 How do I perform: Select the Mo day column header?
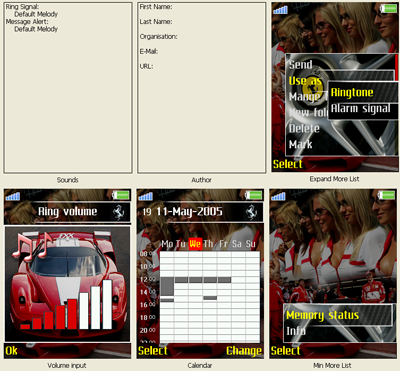tap(167, 244)
